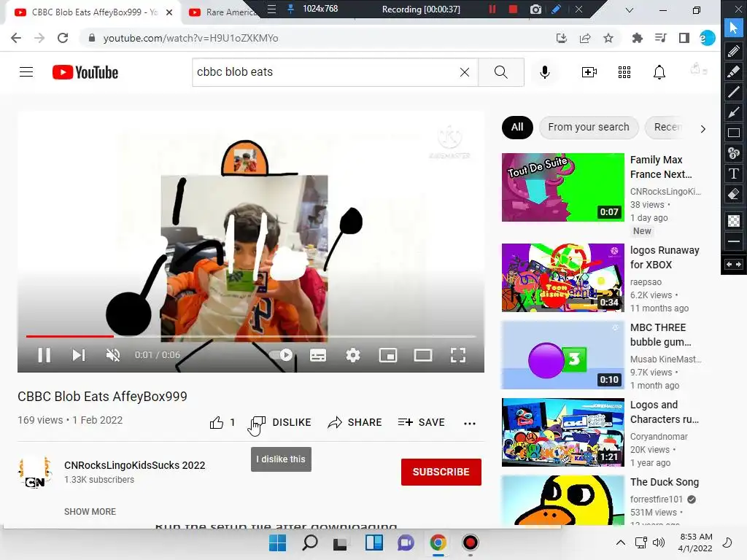Start voice search with the microphone
This screenshot has height=560, width=747.
(545, 72)
